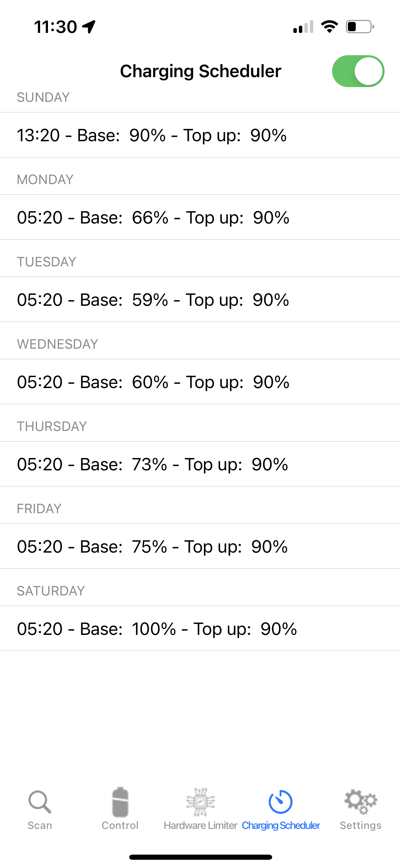Edit Tuesday's Base 59% schedule row
This screenshot has height=868, width=401.
point(200,300)
